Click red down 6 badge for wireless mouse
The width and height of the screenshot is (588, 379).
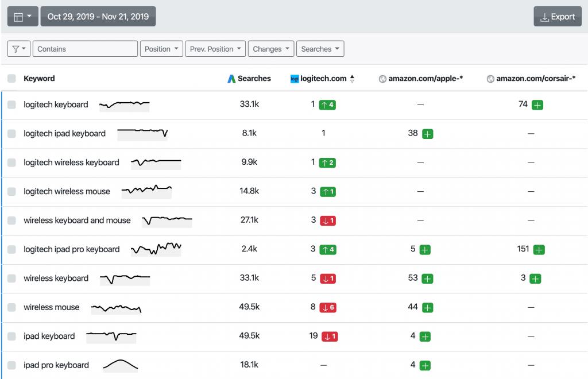tap(328, 308)
